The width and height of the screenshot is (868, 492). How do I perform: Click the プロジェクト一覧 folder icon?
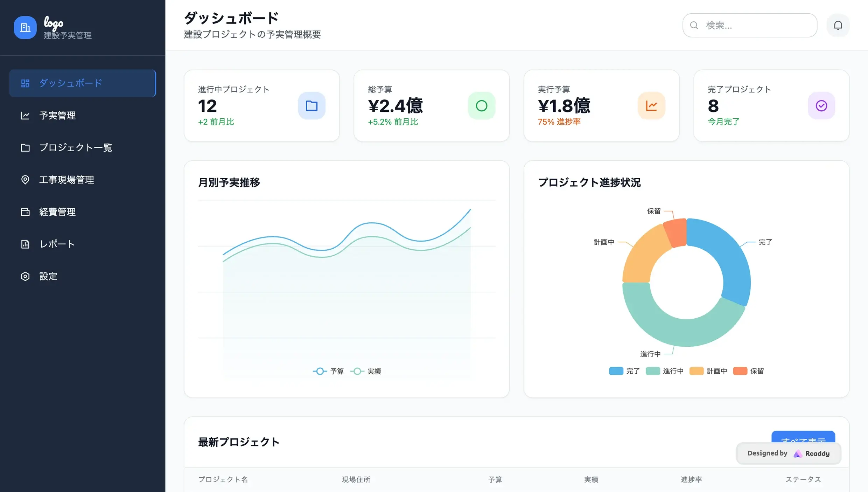click(x=25, y=147)
